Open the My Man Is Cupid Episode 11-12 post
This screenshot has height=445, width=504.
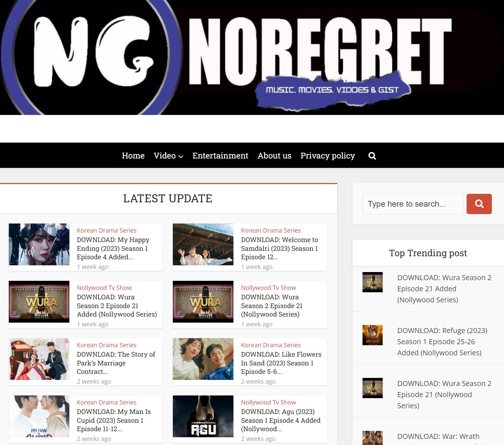pyautogui.click(x=114, y=420)
